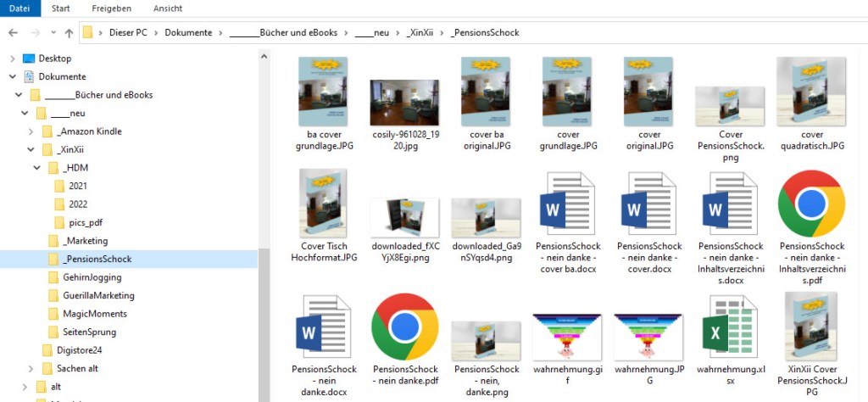Expand the Sachen alt folder node
Screen dimensions: 868x402
click(x=31, y=368)
